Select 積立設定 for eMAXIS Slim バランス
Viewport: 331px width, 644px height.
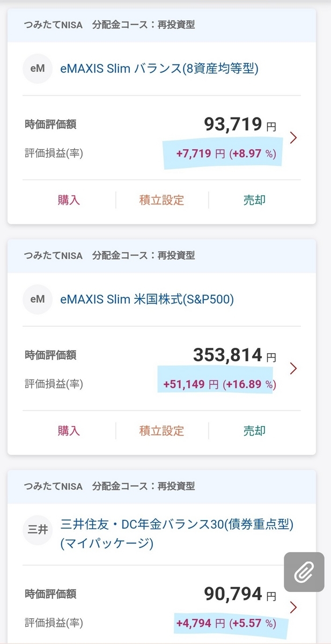point(161,200)
